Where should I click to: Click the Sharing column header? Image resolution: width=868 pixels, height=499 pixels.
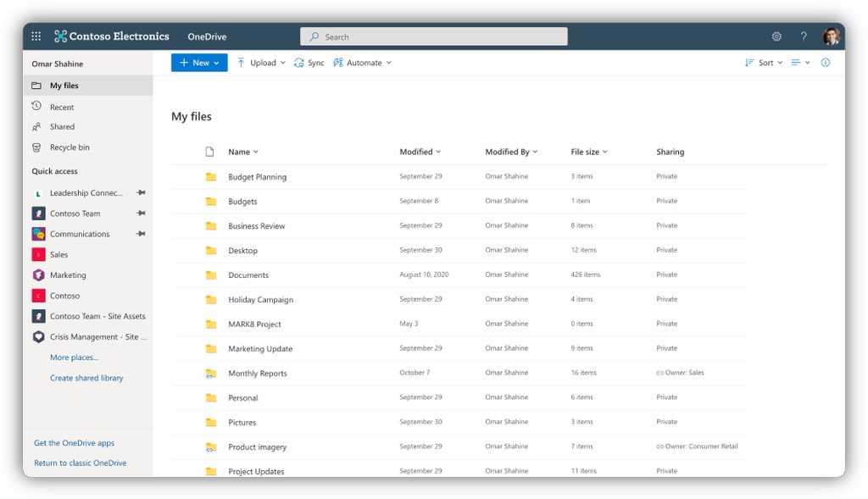tap(670, 152)
